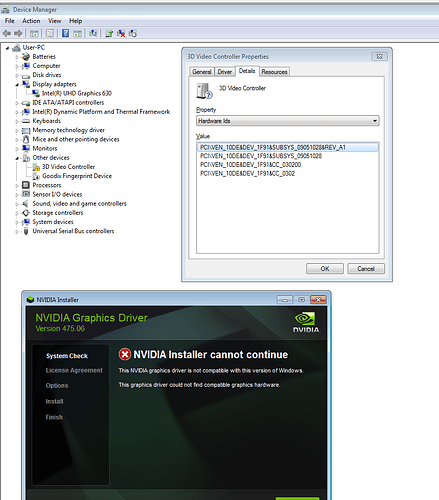Click System Check step in NVIDIA Installer

click(x=67, y=356)
